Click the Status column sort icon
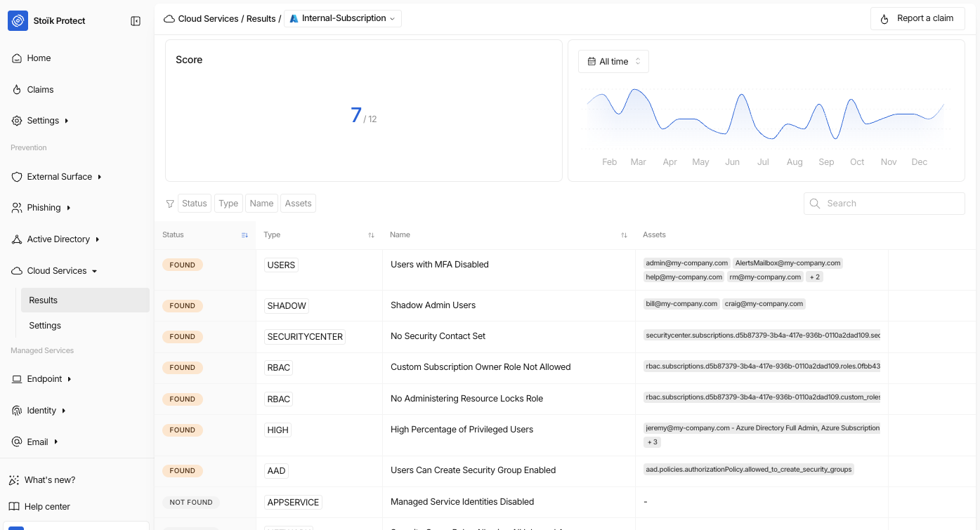The height and width of the screenshot is (530, 980). pyautogui.click(x=244, y=235)
